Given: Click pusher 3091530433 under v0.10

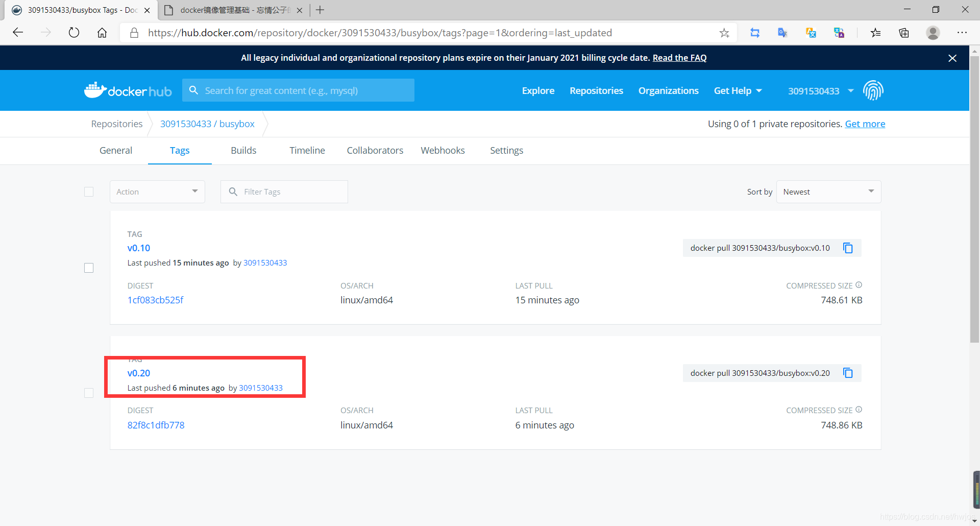Looking at the screenshot, I should pos(265,262).
